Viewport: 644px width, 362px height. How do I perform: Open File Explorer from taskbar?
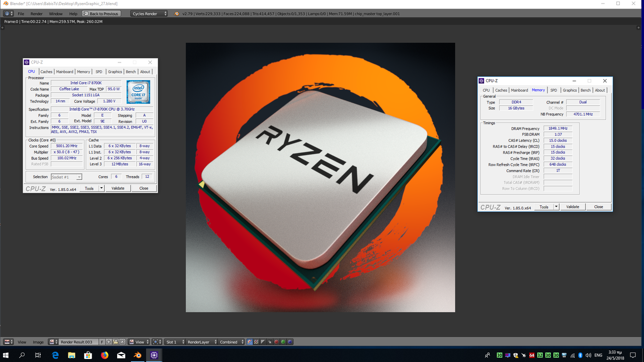point(71,355)
